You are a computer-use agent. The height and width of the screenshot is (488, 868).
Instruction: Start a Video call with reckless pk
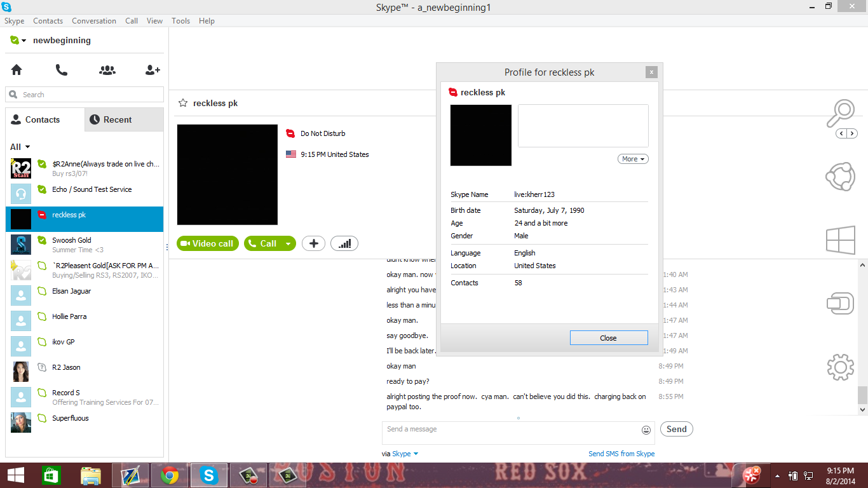tap(208, 243)
